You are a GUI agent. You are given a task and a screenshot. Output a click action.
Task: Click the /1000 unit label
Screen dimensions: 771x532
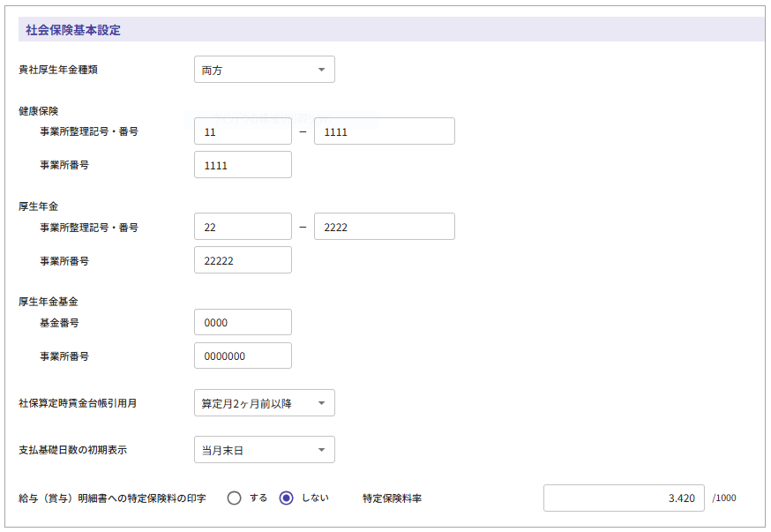[x=724, y=498]
